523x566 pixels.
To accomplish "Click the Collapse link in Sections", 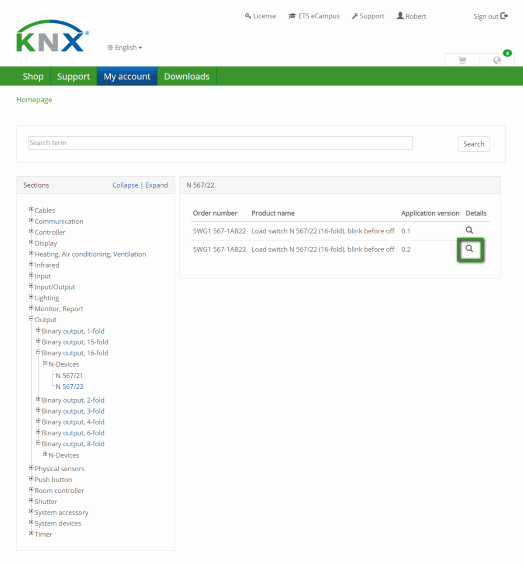I will [125, 185].
